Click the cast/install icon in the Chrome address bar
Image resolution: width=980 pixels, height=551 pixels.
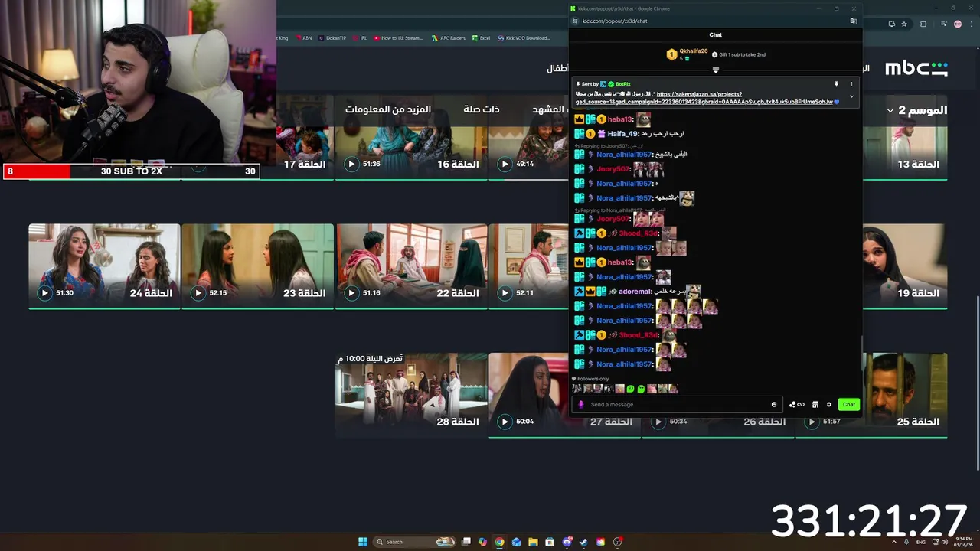[x=891, y=24]
